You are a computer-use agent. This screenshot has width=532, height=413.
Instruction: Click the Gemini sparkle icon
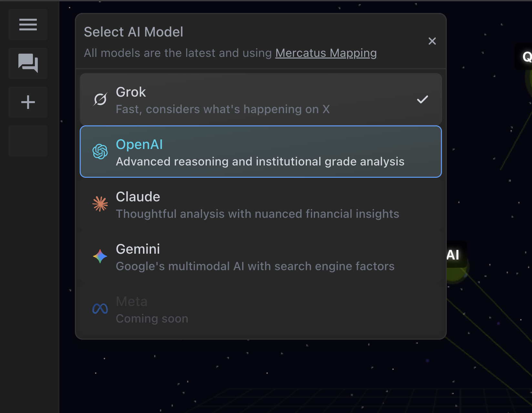pyautogui.click(x=100, y=256)
